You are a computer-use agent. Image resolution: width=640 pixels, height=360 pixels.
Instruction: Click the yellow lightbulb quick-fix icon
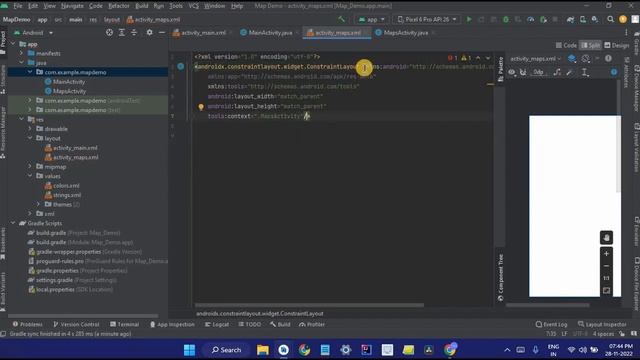[x=201, y=107]
